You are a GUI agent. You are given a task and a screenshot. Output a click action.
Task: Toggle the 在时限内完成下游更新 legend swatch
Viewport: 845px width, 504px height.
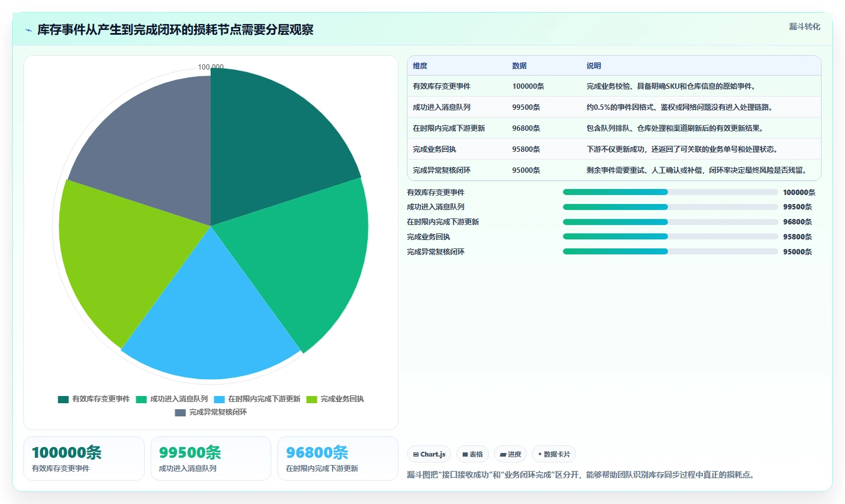pyautogui.click(x=219, y=399)
